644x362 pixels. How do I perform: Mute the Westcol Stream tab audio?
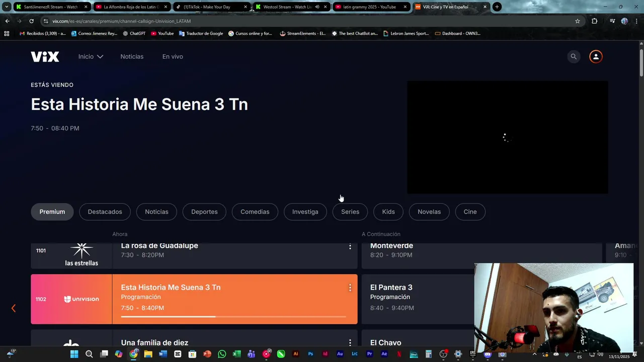click(317, 7)
